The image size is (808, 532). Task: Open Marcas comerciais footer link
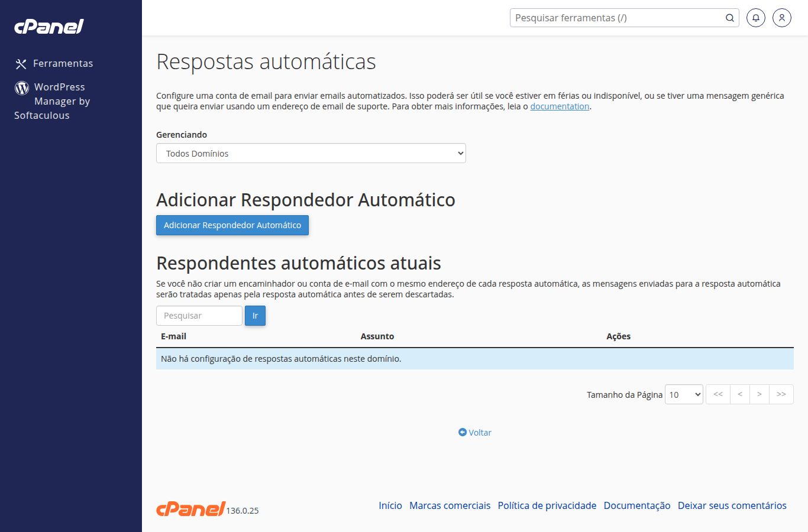tap(450, 505)
